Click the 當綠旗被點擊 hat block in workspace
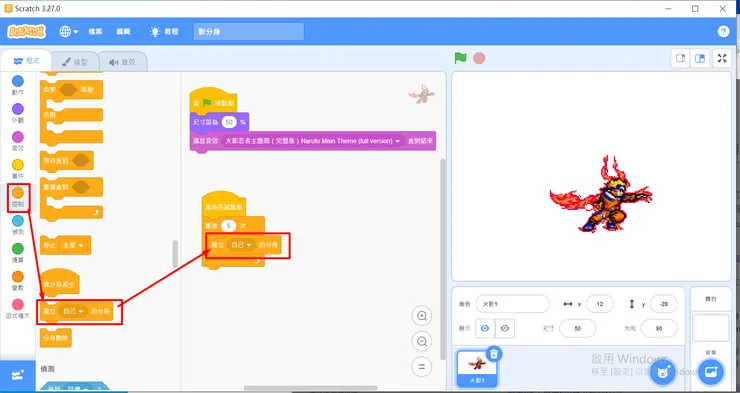 (213, 101)
